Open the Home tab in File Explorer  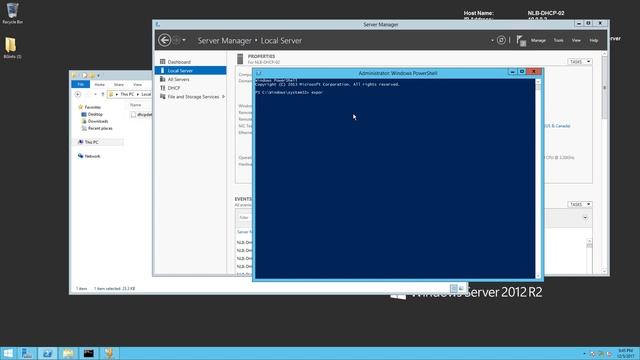(100, 84)
